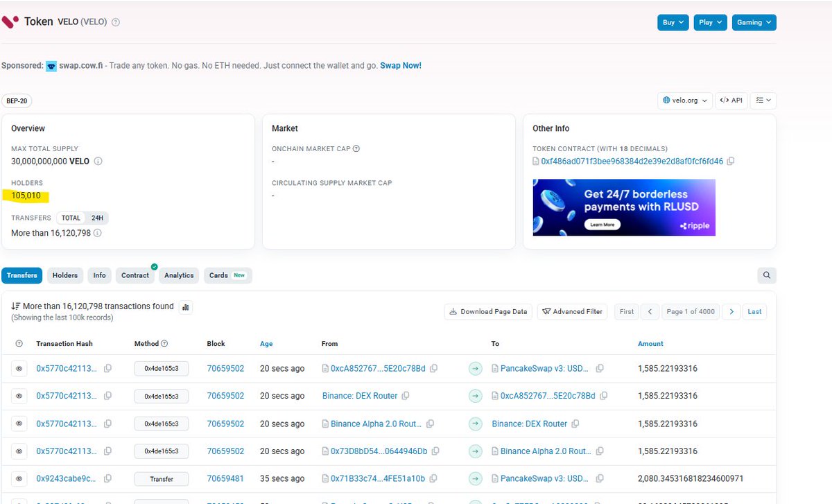Image resolution: width=832 pixels, height=504 pixels.
Task: Click the Ripple RLUSD ad banner
Action: tap(624, 207)
